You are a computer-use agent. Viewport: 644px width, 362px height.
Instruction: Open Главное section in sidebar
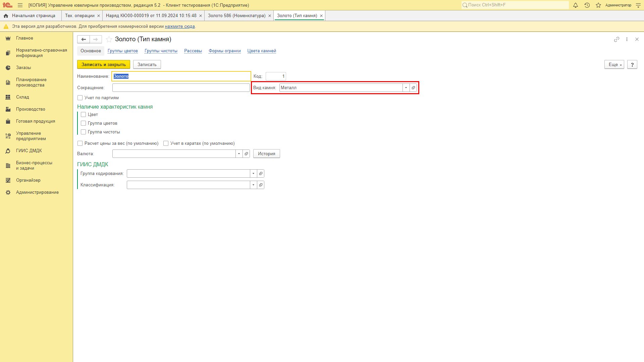[x=24, y=38]
